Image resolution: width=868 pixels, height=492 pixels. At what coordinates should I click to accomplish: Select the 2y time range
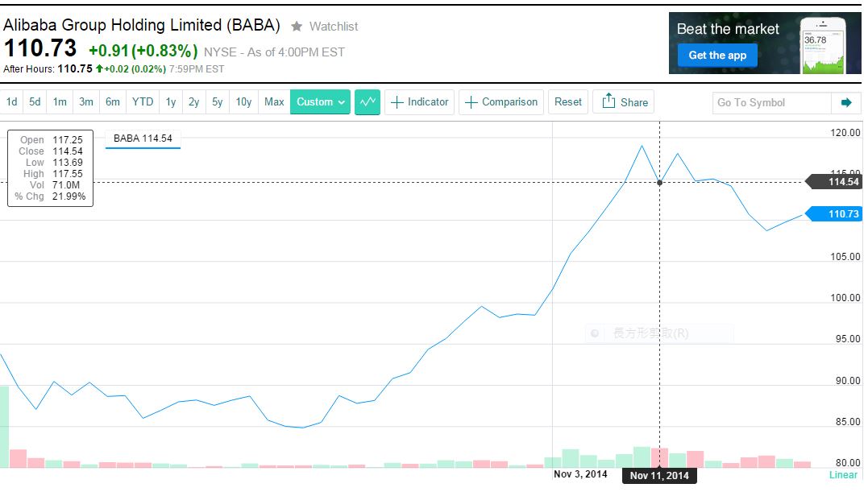click(x=193, y=101)
